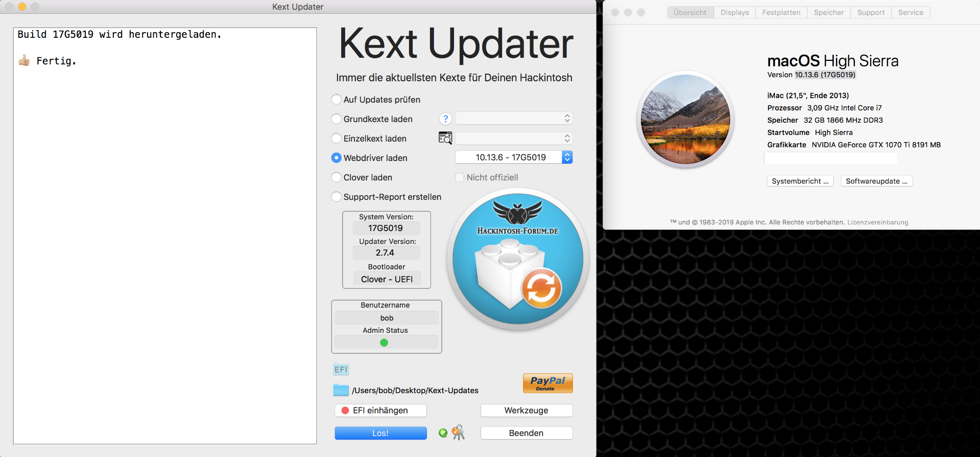This screenshot has height=457, width=980.
Task: Open the Grundkexte selection dropdown
Action: pyautogui.click(x=514, y=119)
